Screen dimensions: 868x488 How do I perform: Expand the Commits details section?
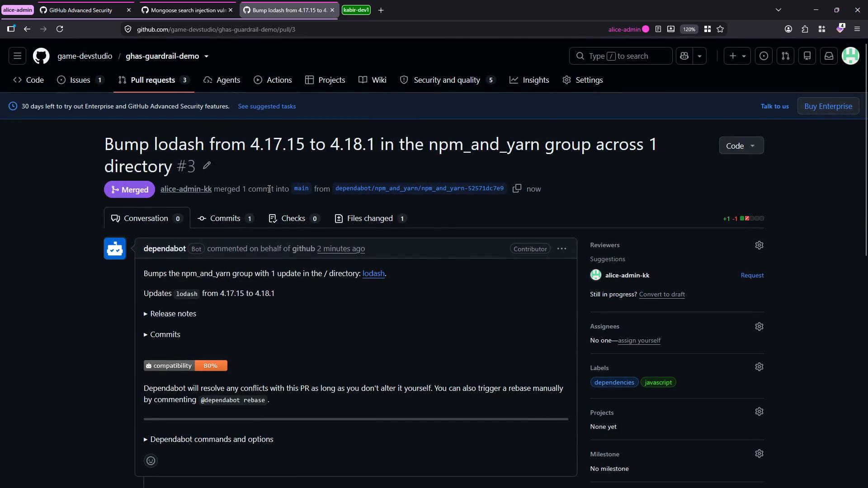tap(162, 334)
